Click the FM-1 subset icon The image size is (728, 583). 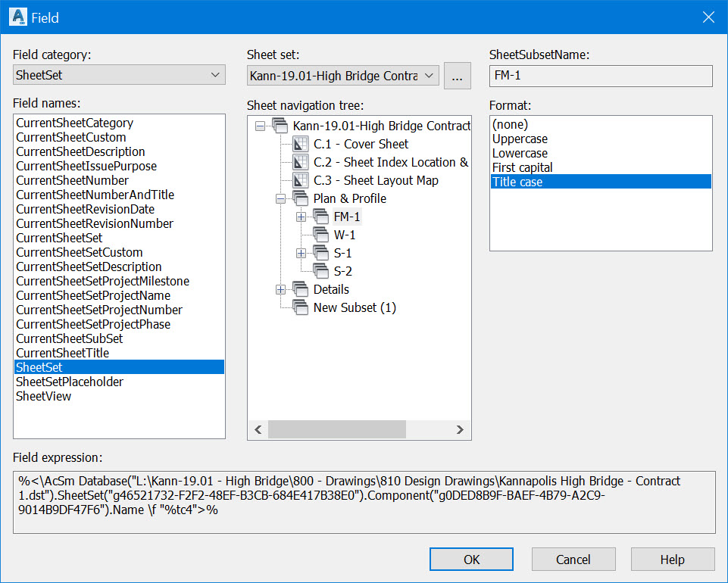click(x=321, y=217)
